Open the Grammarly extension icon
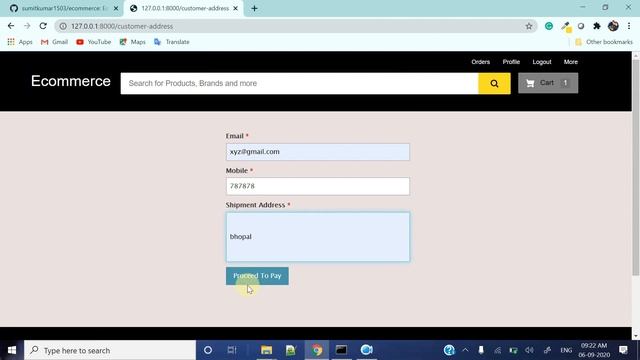Screen dimensions: 640x360 coord(549,26)
